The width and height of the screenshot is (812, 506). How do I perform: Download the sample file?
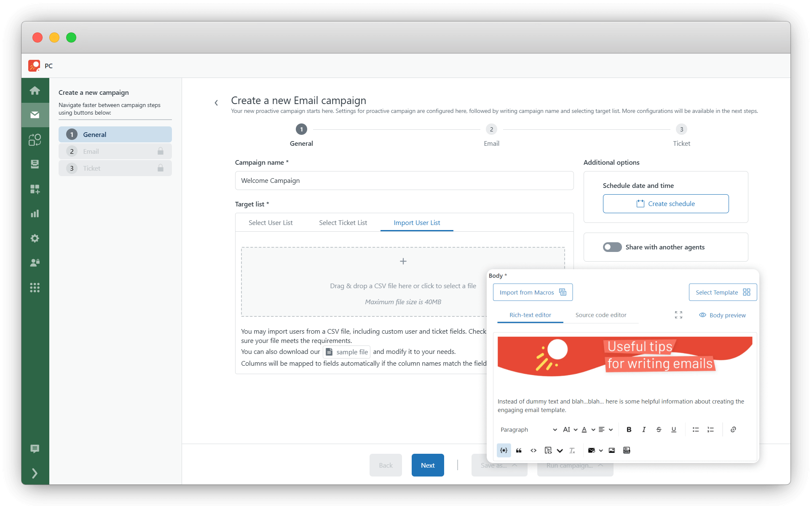347,352
